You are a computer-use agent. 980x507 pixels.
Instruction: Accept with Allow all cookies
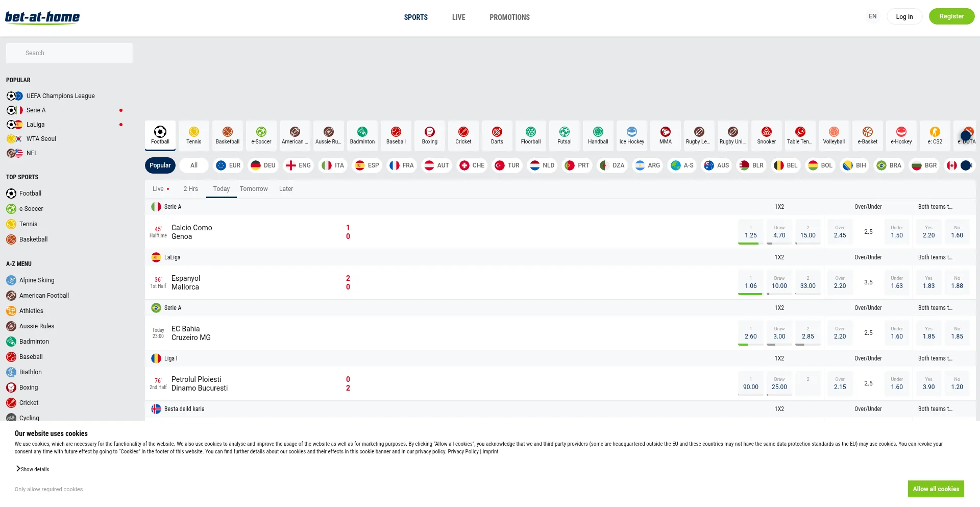click(x=936, y=489)
